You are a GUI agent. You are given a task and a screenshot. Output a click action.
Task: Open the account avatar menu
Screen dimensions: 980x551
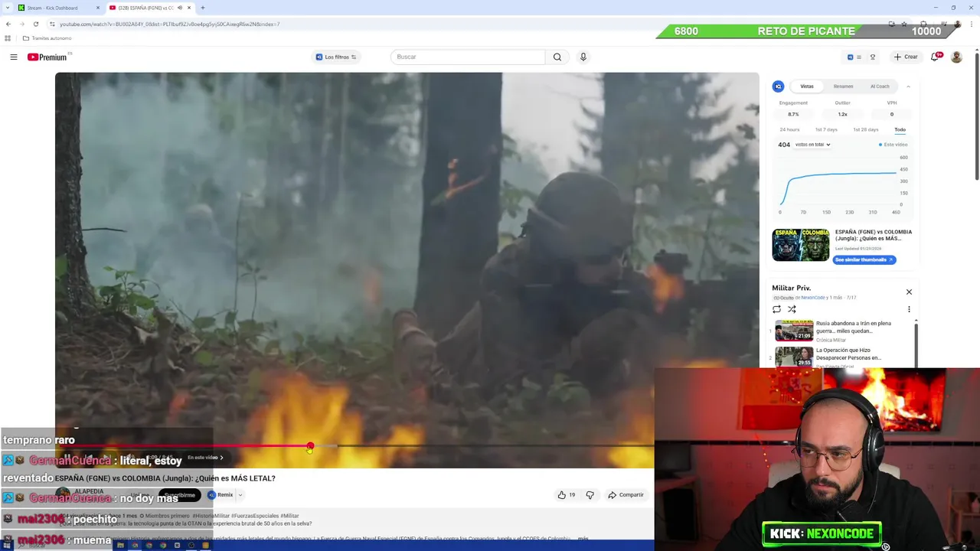956,57
